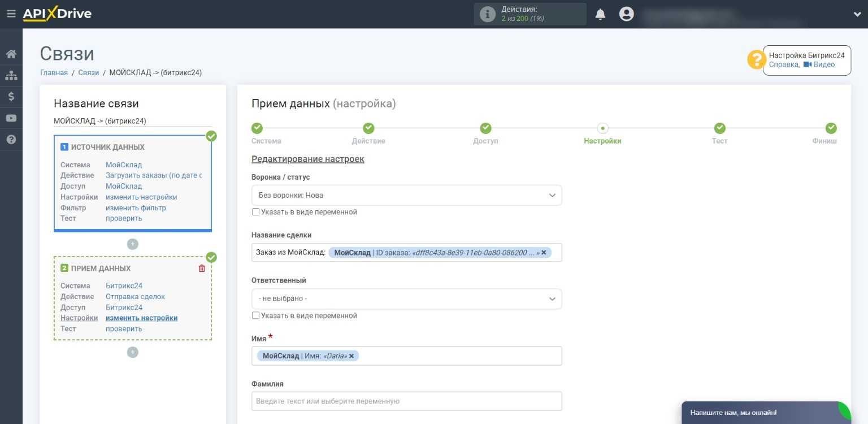Open the Ответственный dropdown
The height and width of the screenshot is (424, 868).
click(407, 299)
